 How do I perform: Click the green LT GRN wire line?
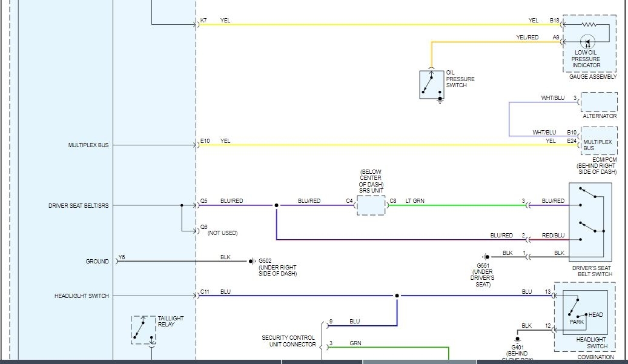click(x=457, y=205)
